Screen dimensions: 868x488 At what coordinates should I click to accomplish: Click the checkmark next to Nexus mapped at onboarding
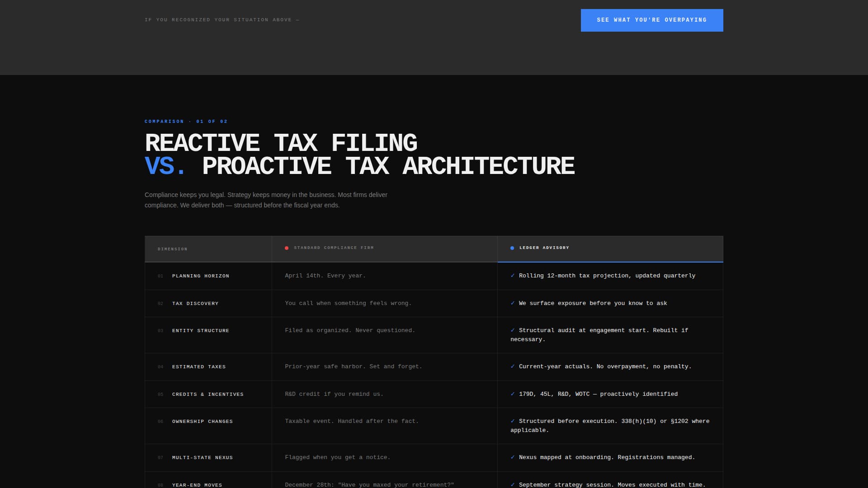pos(513,457)
